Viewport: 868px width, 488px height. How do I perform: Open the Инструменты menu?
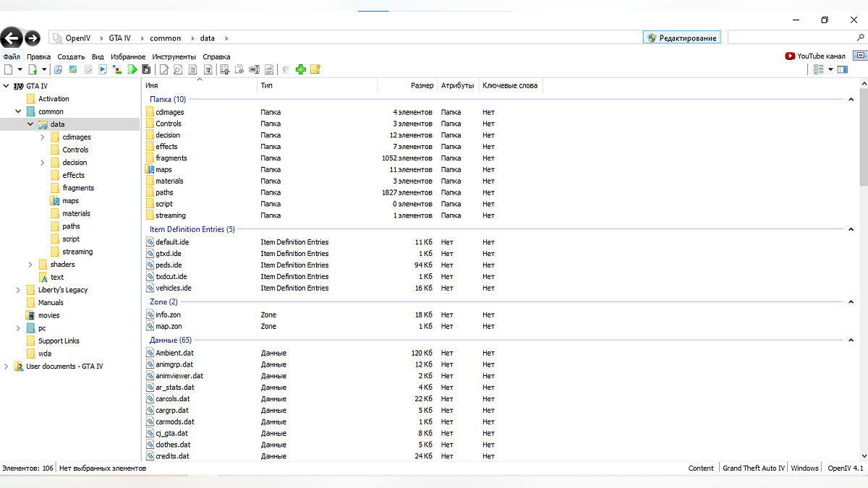coord(174,56)
